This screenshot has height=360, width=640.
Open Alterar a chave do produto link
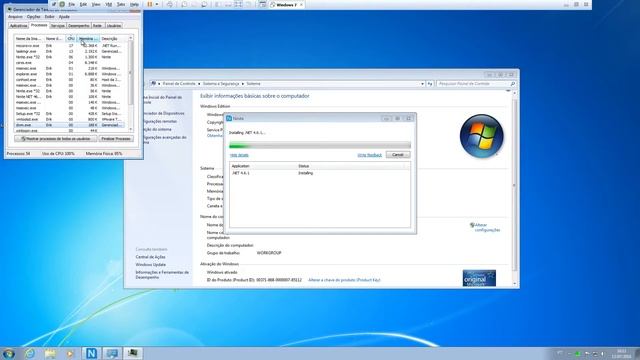click(344, 280)
